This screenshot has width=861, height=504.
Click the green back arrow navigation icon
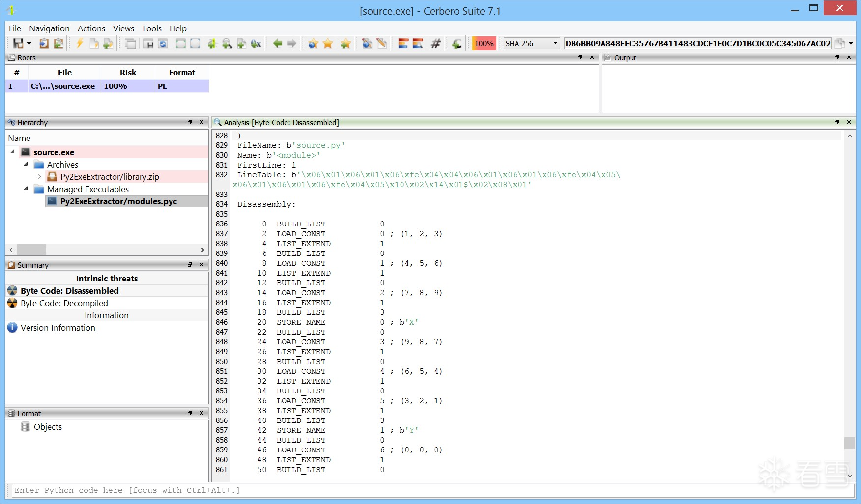(278, 44)
